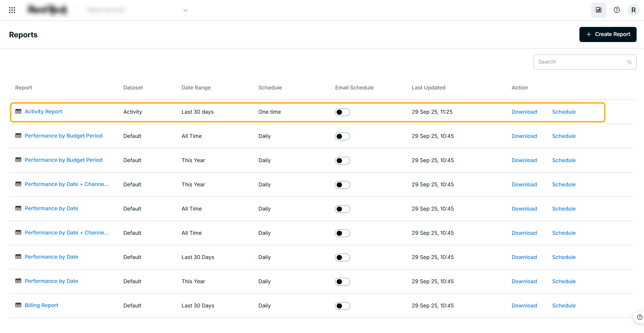The width and height of the screenshot is (644, 333).
Task: Toggle email schedule for This Year Date + Channel report
Action: (342, 185)
